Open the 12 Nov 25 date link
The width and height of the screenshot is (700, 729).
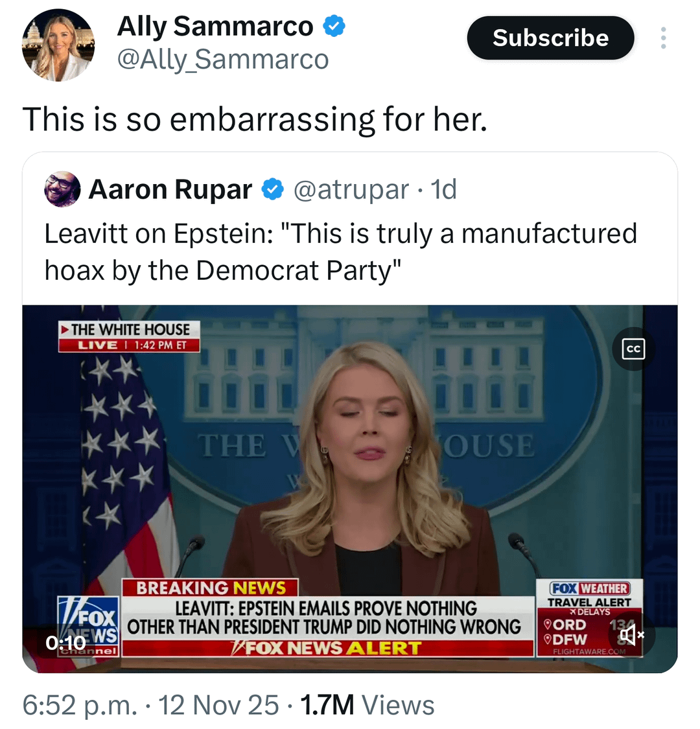click(x=218, y=705)
